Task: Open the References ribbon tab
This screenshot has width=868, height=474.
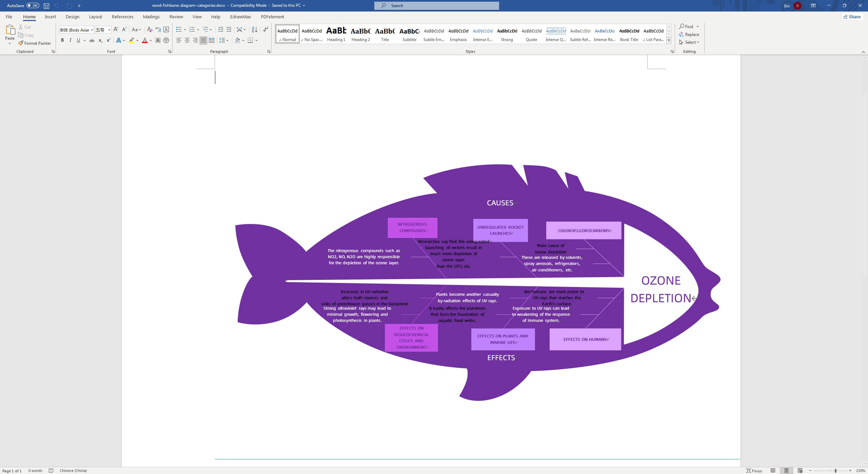Action: [x=122, y=17]
